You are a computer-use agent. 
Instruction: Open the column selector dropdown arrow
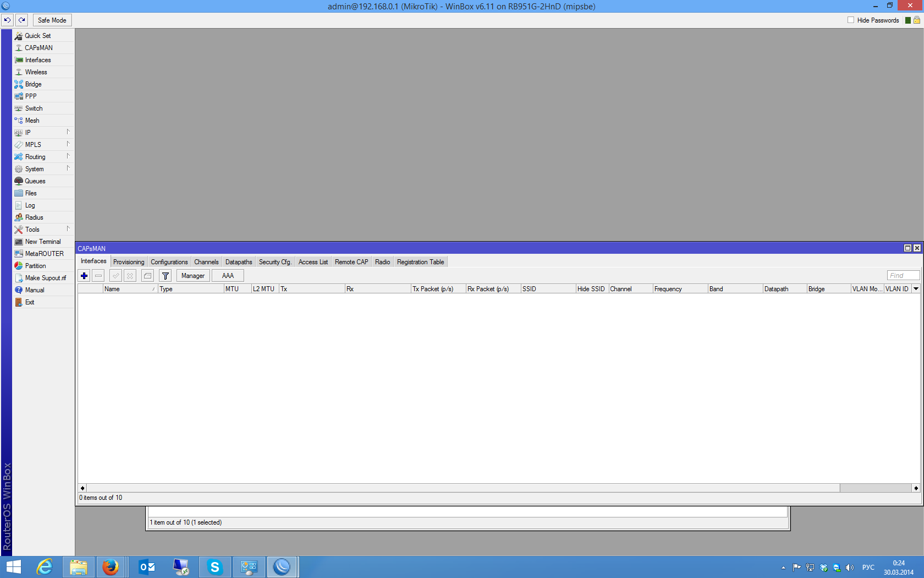[x=916, y=289]
